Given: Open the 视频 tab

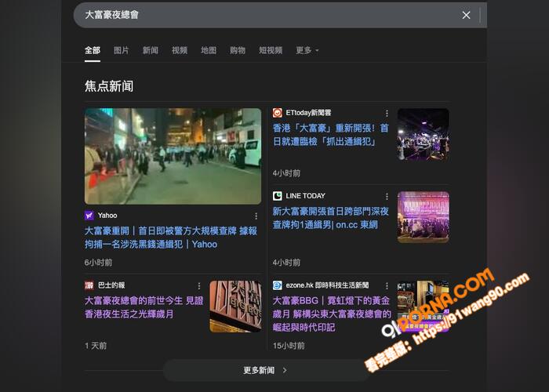Looking at the screenshot, I should 180,50.
